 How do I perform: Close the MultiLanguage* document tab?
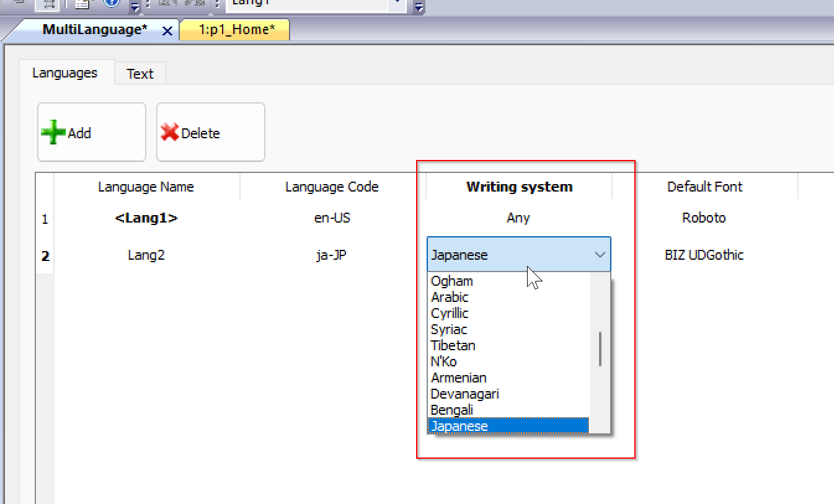[x=167, y=31]
